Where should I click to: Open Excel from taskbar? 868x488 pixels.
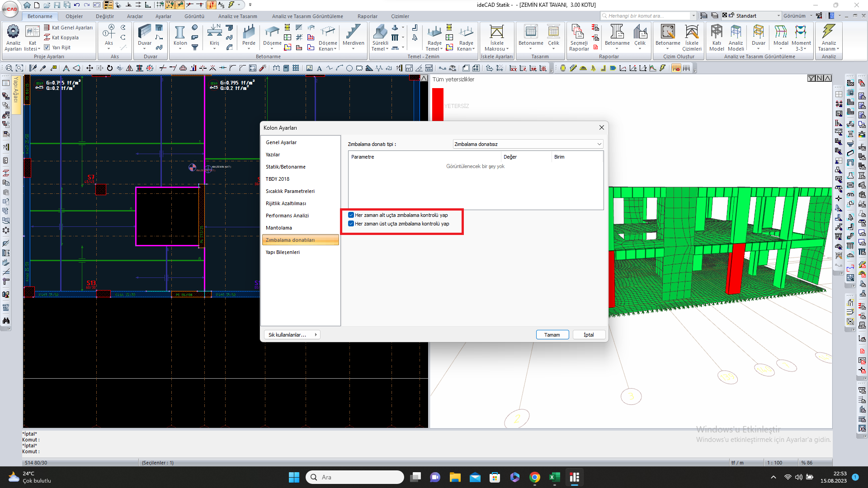coord(555,477)
